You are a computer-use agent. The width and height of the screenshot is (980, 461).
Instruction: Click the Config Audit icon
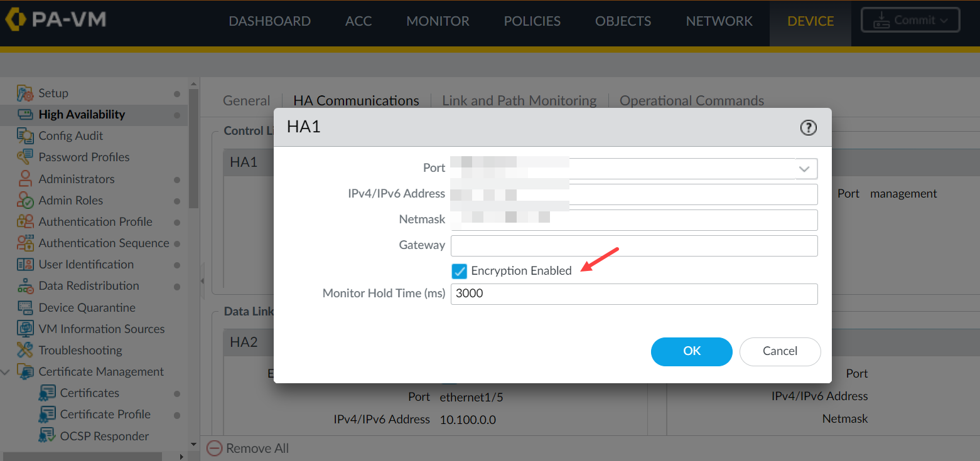point(25,136)
